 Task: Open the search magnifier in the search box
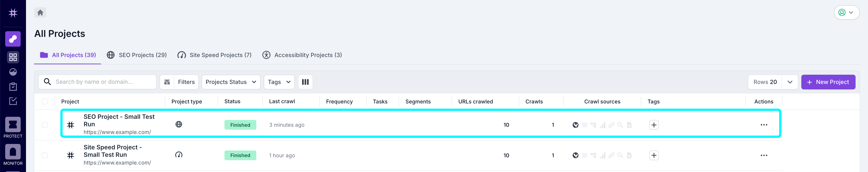[x=47, y=82]
